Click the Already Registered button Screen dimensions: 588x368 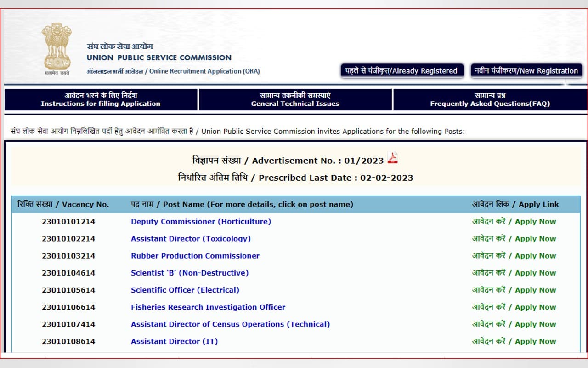(x=402, y=70)
